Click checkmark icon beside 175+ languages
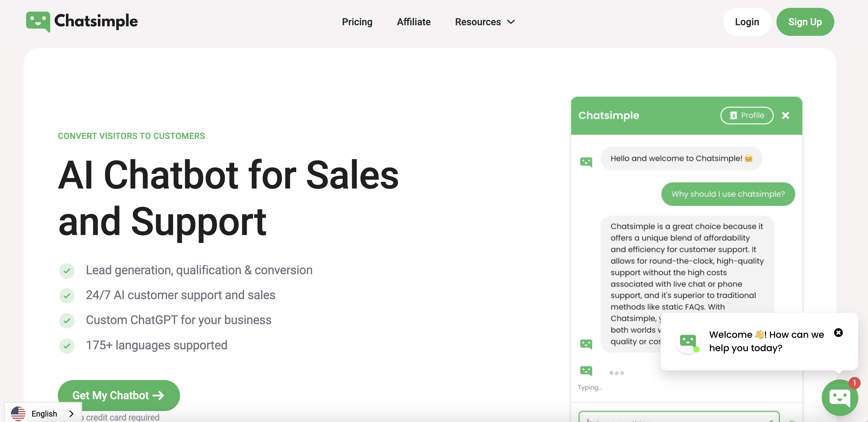Image resolution: width=868 pixels, height=422 pixels. 67,346
